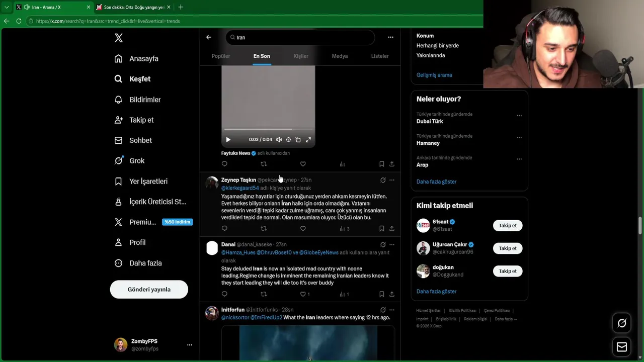Open Gelişmiş arama link

[434, 75]
